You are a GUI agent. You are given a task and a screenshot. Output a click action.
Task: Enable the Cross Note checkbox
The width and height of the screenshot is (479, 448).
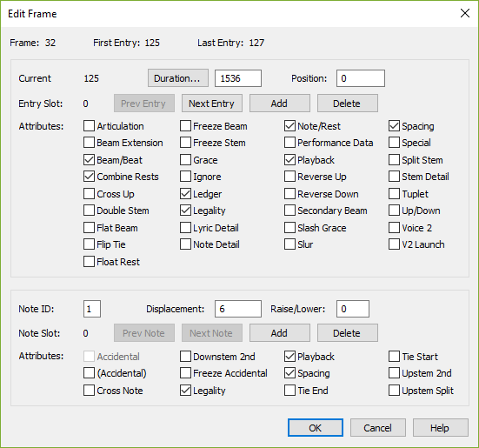89,391
